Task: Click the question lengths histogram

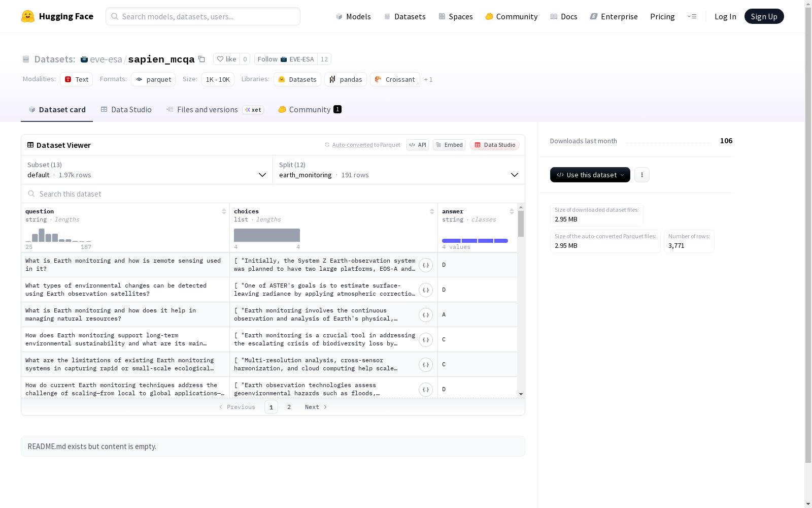Action: [58, 235]
